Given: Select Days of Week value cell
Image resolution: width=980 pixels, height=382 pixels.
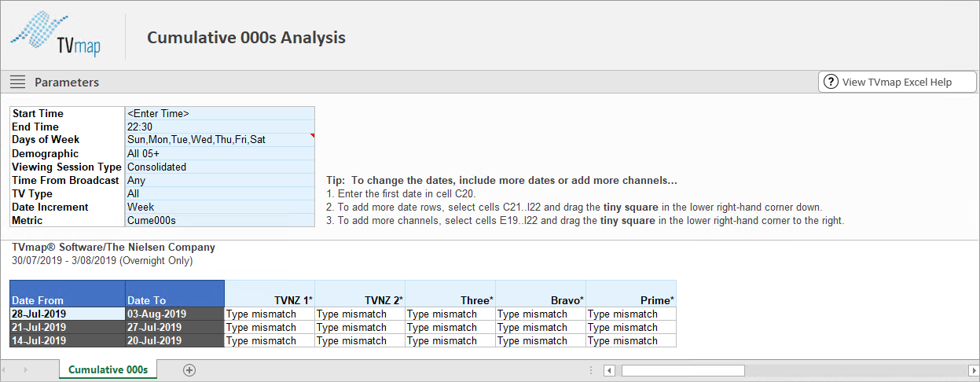Looking at the screenshot, I should [220, 140].
